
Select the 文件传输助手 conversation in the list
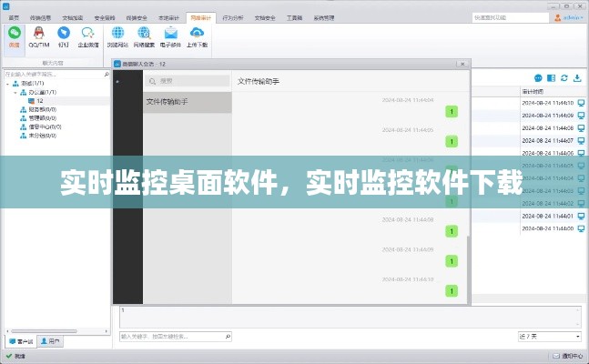[187, 102]
